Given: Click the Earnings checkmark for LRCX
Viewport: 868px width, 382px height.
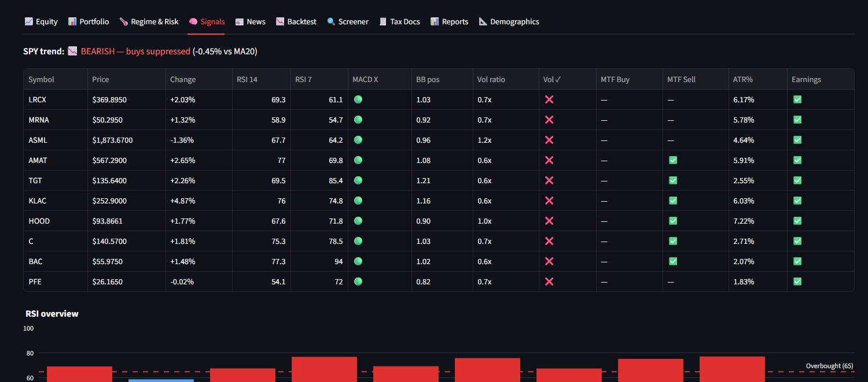Looking at the screenshot, I should pyautogui.click(x=797, y=99).
